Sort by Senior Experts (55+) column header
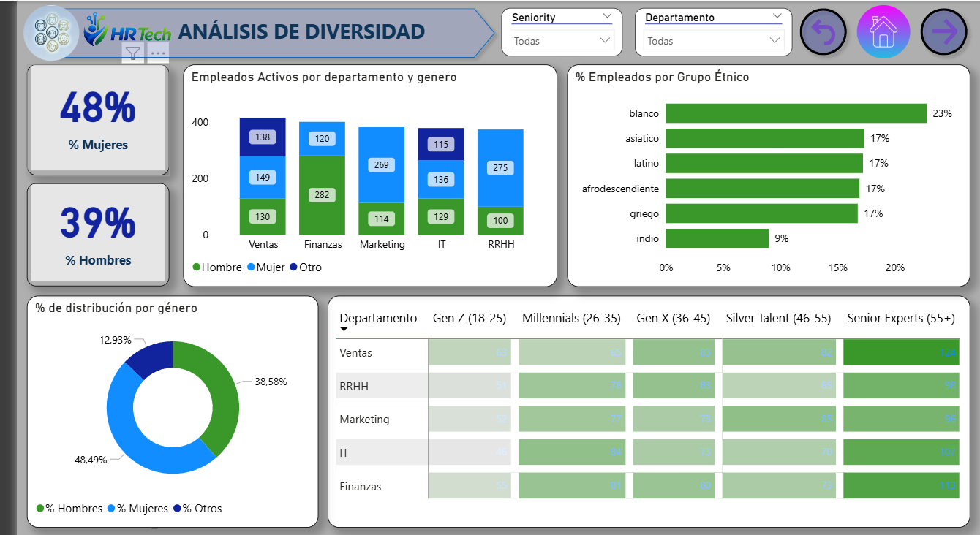Viewport: 980px width, 535px height. [x=901, y=318]
